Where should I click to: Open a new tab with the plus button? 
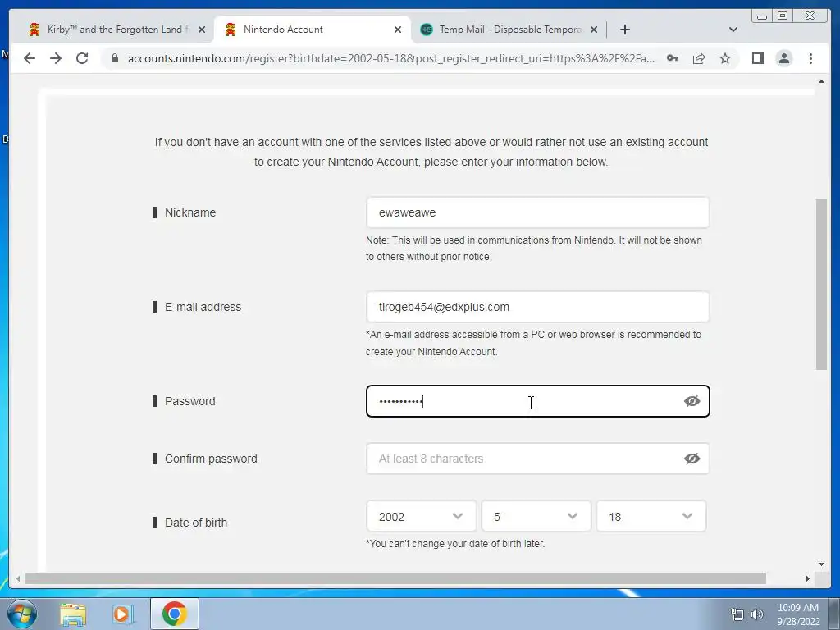coord(624,30)
